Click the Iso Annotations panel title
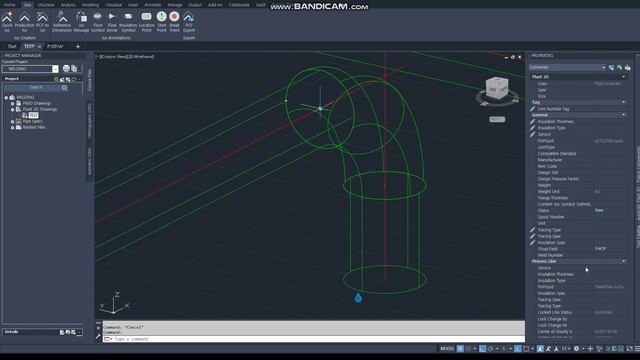Screen dimensions: 640x360 [x=116, y=38]
